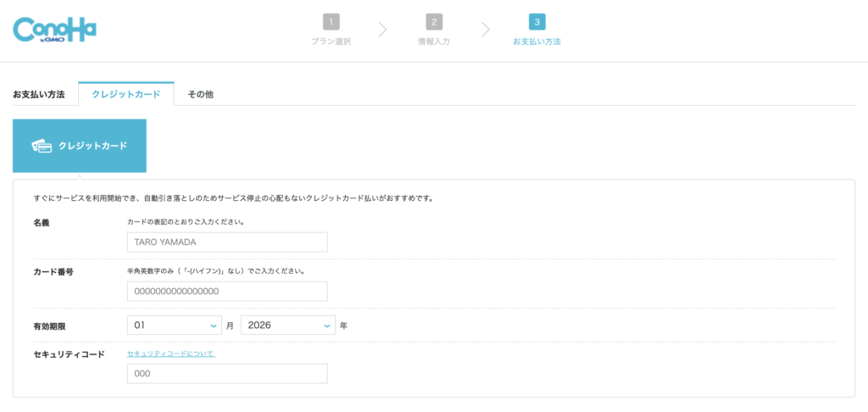Image resolution: width=868 pixels, height=412 pixels.
Task: Focus the カード番号 input field
Action: click(227, 292)
